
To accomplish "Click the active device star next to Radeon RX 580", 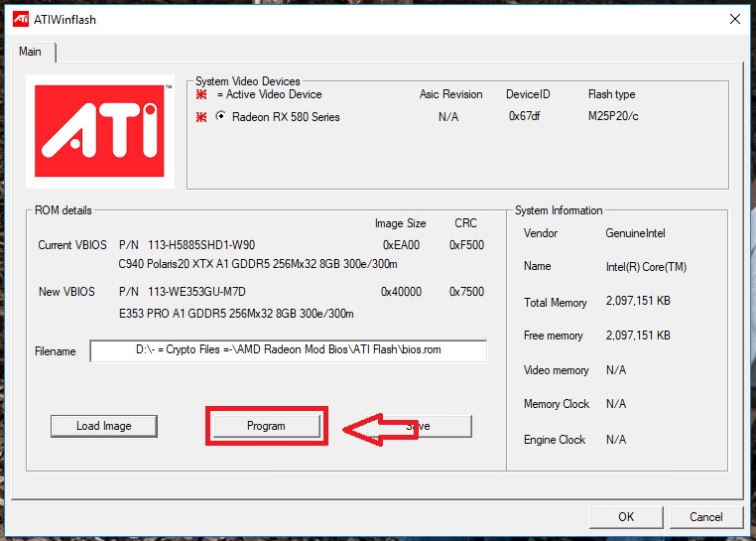I will coord(201,117).
